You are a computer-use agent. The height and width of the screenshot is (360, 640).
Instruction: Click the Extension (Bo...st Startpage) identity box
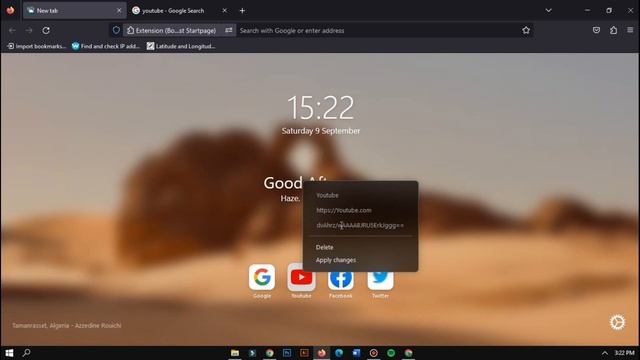(171, 30)
